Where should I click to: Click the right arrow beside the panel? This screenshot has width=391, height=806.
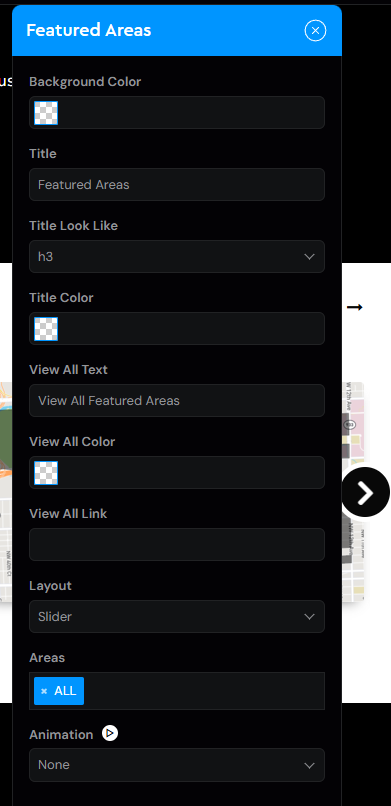pos(355,307)
